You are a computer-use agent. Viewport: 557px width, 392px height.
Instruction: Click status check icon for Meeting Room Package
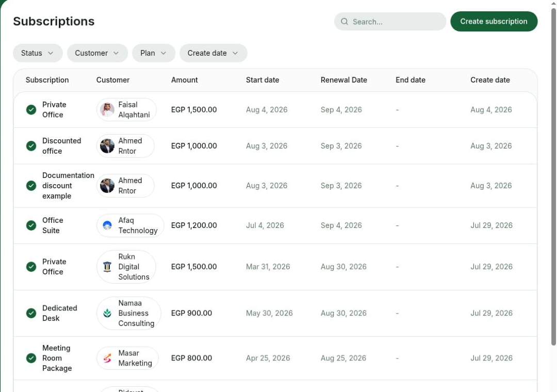[x=31, y=358]
